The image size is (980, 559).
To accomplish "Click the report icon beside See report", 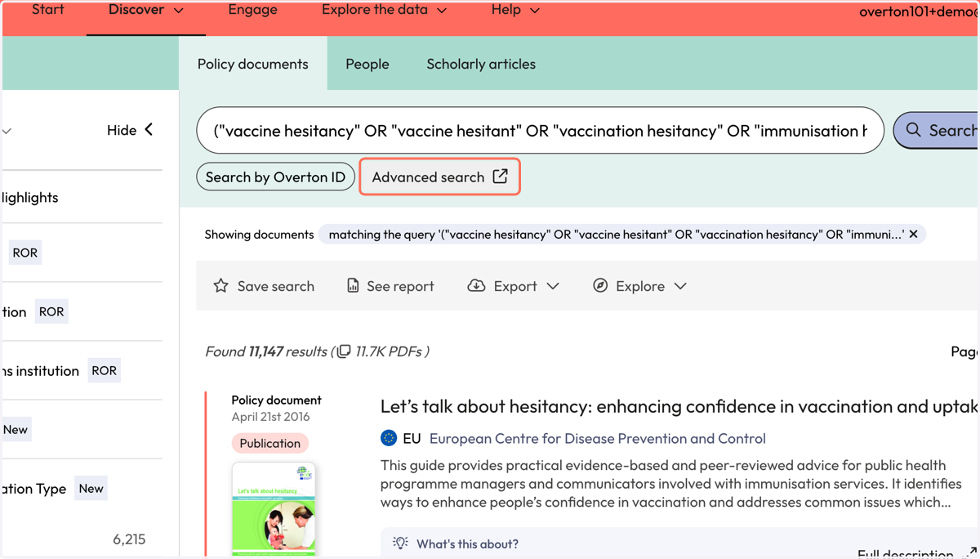I will coord(353,286).
